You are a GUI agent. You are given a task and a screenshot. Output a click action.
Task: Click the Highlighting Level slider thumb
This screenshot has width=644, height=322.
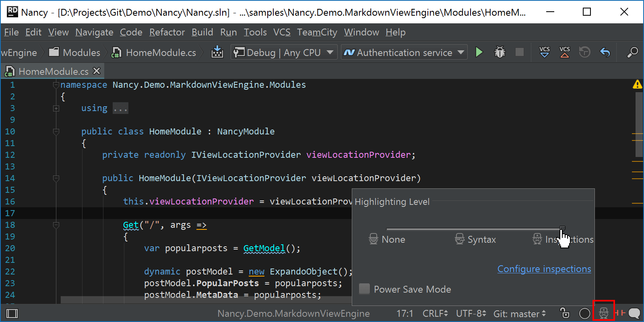pyautogui.click(x=562, y=229)
